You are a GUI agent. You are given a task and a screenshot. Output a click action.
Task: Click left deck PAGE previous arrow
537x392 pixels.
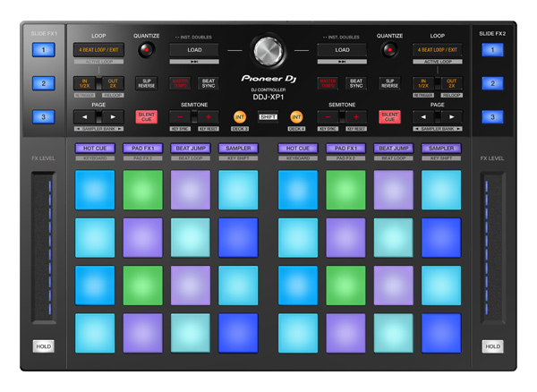tap(85, 116)
